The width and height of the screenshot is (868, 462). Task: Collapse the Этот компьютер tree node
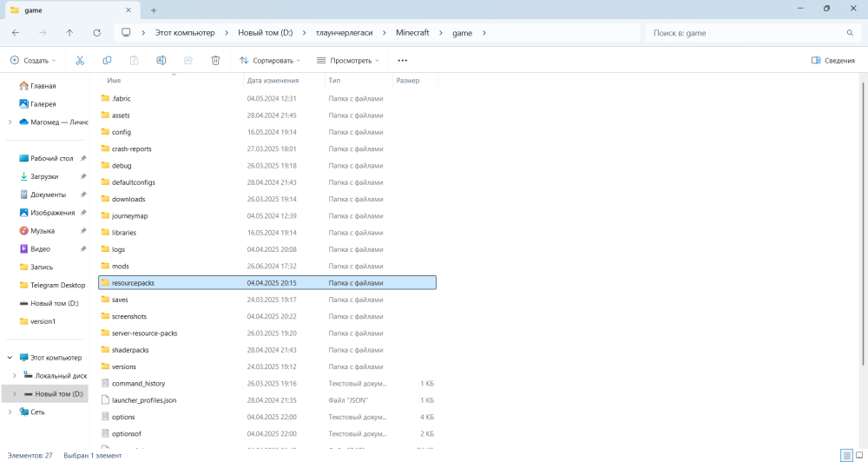point(10,358)
